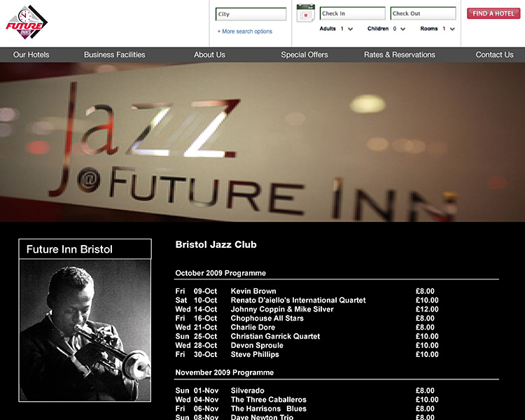Click Johnny Coppin & Mike Silver entry
Viewport: 525px width, 420px height.
282,309
